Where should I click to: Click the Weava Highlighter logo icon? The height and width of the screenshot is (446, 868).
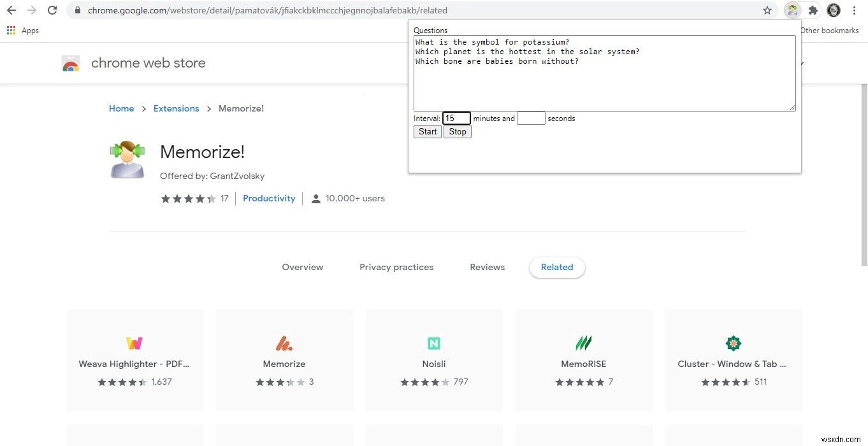tap(134, 343)
